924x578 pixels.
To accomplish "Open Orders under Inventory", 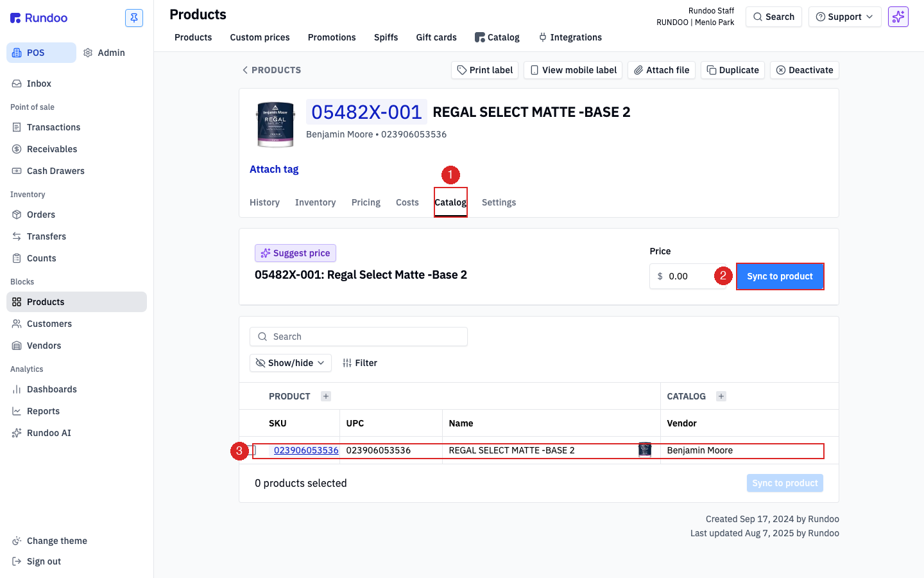I will [77, 215].
